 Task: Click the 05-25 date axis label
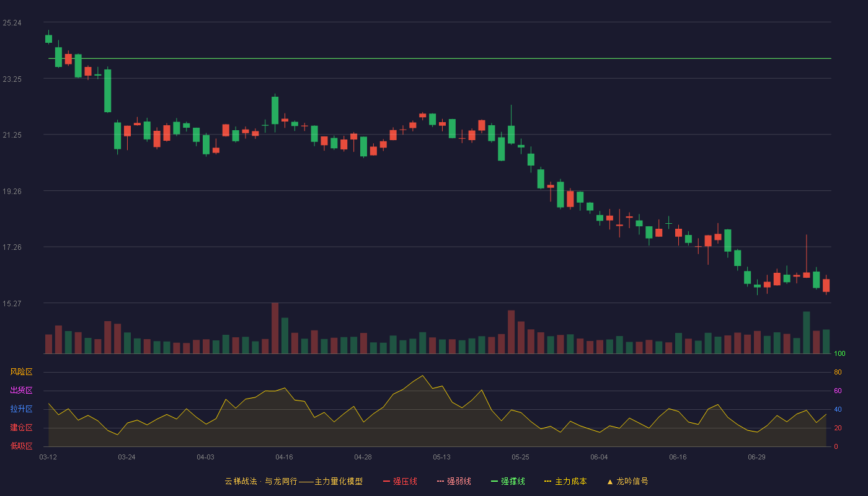pos(520,457)
